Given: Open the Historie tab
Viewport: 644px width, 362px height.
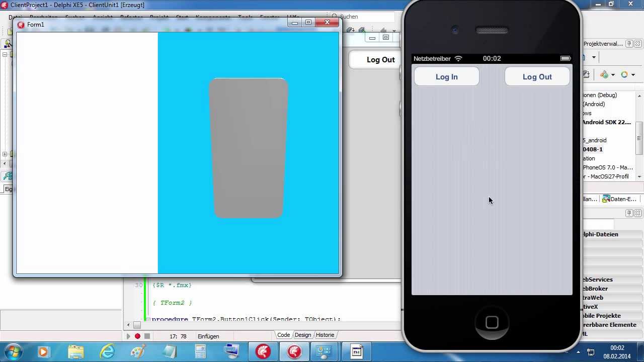Looking at the screenshot, I should pos(325,335).
